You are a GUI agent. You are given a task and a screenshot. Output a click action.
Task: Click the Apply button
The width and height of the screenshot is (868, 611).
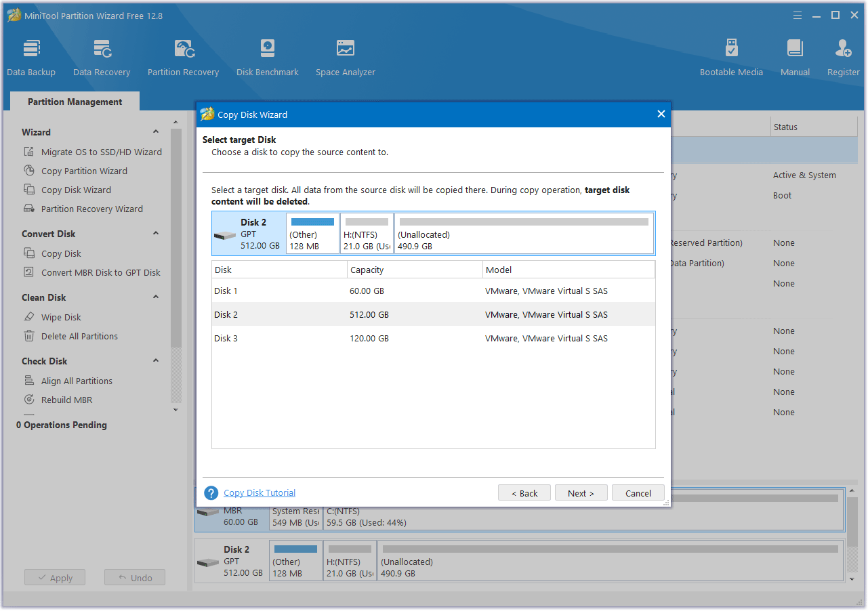(55, 578)
